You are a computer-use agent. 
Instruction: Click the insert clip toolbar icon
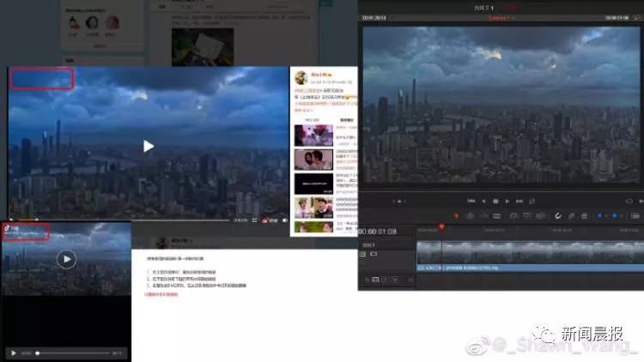(x=513, y=216)
